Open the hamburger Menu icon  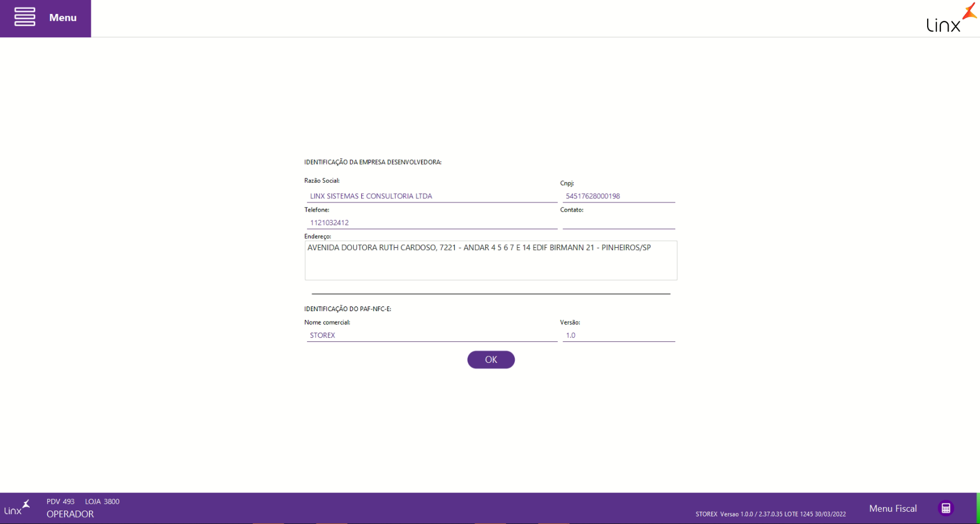(x=24, y=17)
